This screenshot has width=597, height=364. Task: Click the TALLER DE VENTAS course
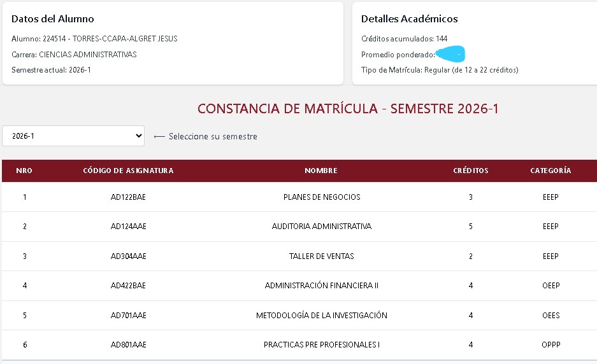pyautogui.click(x=322, y=256)
